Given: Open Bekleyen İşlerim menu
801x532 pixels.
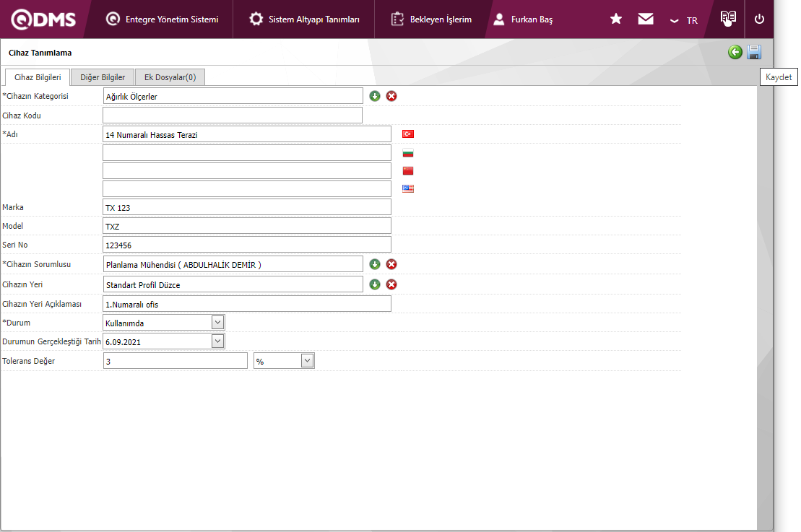Looking at the screenshot, I should 431,19.
